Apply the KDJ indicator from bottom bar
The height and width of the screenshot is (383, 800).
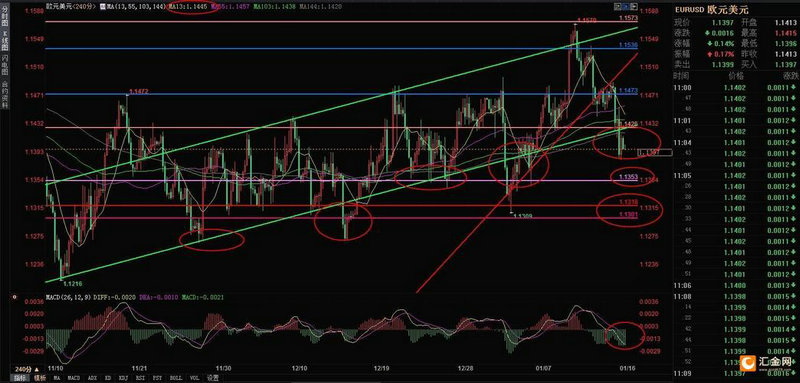pyautogui.click(x=123, y=378)
